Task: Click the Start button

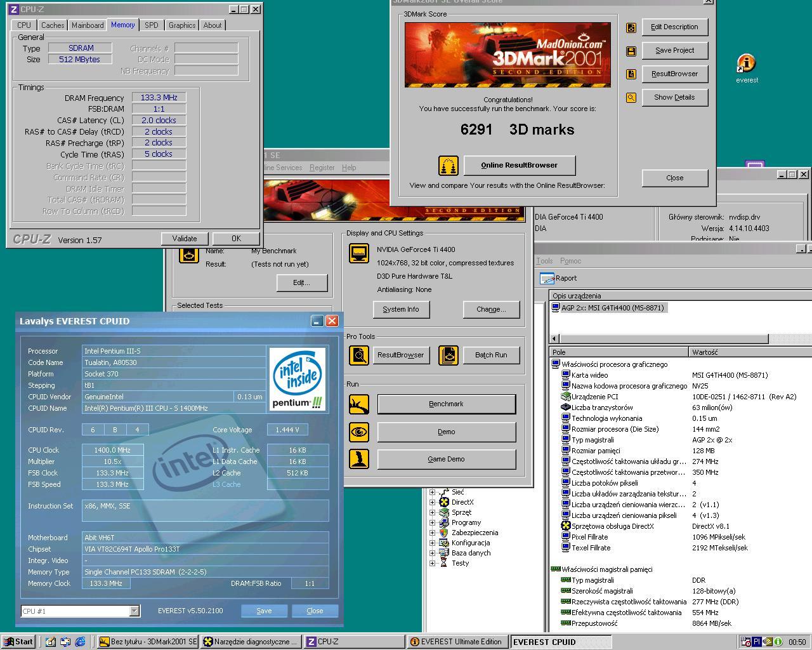Action: (x=18, y=642)
